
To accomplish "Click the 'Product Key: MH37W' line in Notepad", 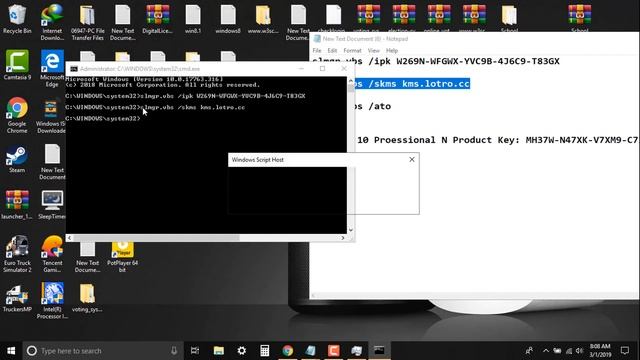I will click(x=497, y=140).
